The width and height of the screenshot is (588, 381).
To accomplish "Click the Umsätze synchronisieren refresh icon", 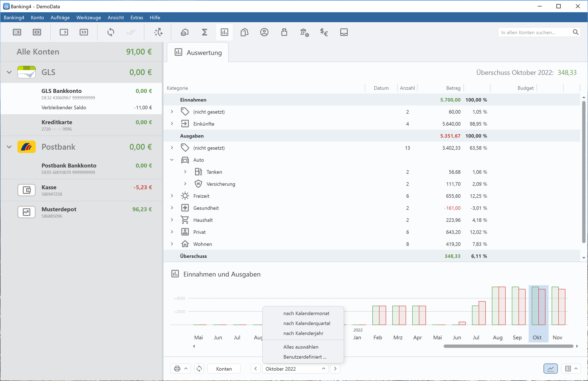I will pyautogui.click(x=111, y=32).
